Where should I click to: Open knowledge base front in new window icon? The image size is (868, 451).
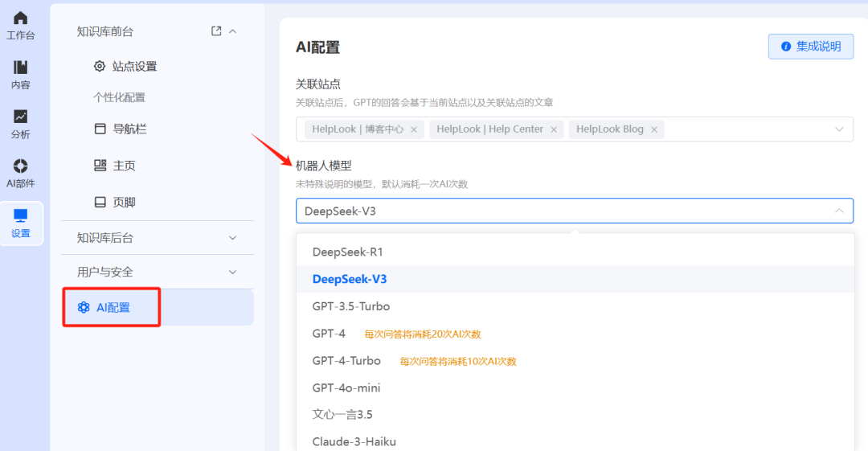(216, 31)
